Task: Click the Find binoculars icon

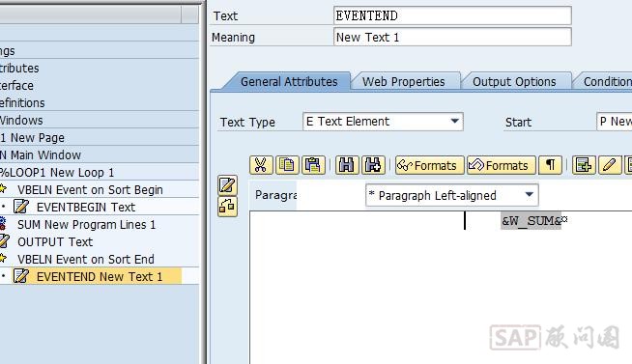Action: pyautogui.click(x=347, y=165)
